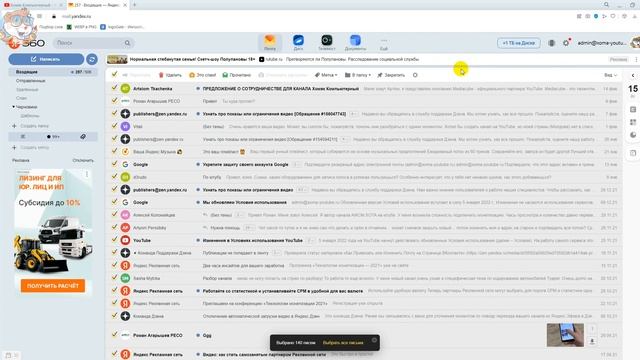
Task: Uncheck the Google 'Укрепите защиту' message checkbox
Action: [115, 164]
